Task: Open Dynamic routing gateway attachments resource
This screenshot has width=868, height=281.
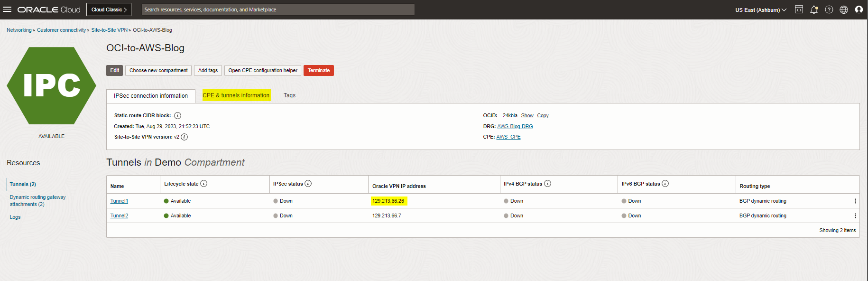Action: click(x=37, y=201)
